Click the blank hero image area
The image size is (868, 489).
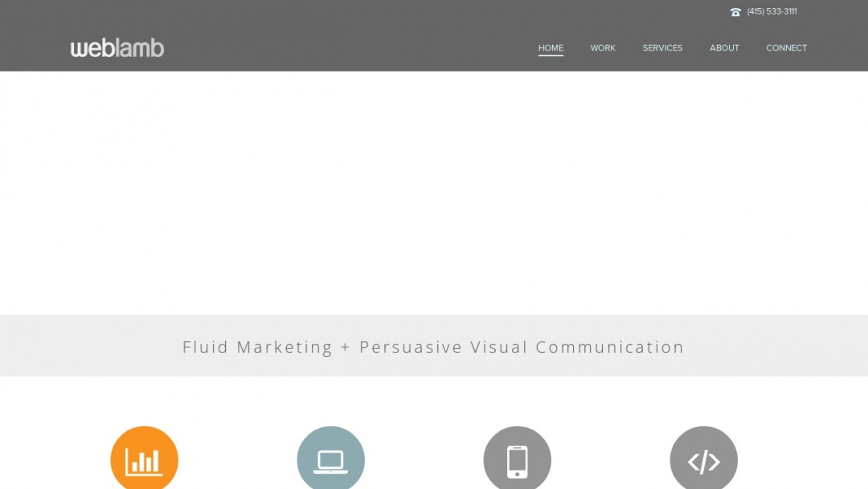pos(434,193)
